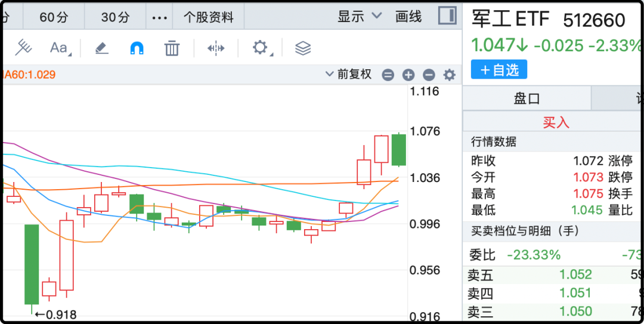Select the 盘口 panel tab
Viewport: 644px width, 324px height.
(527, 98)
